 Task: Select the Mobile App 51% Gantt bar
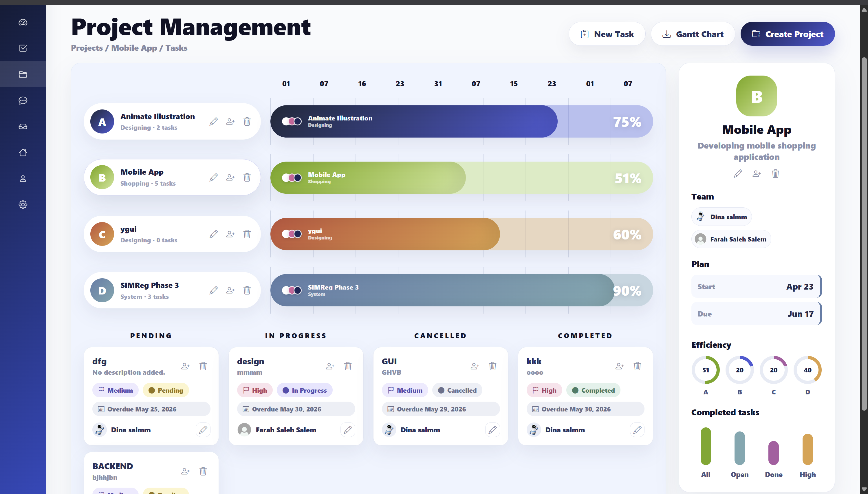[x=461, y=178]
